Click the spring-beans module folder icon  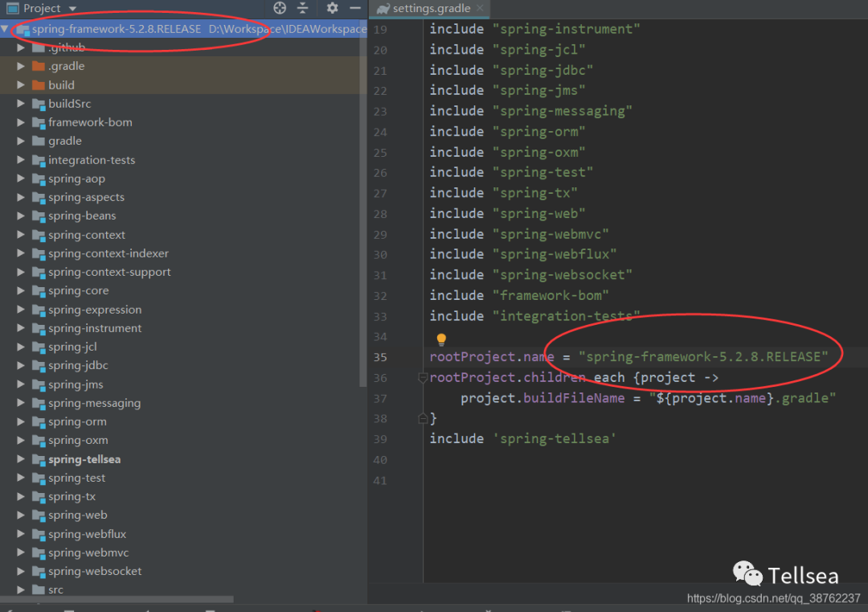(x=39, y=216)
